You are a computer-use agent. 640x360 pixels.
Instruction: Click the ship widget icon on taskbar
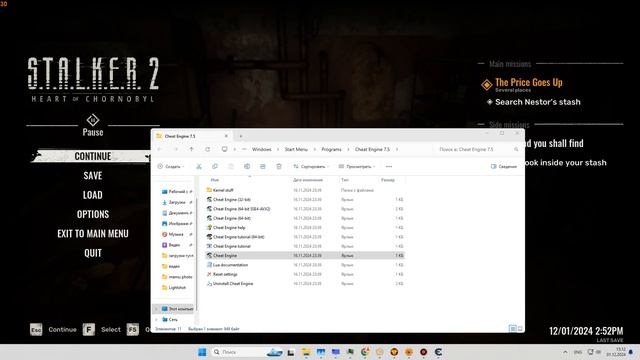(275, 352)
